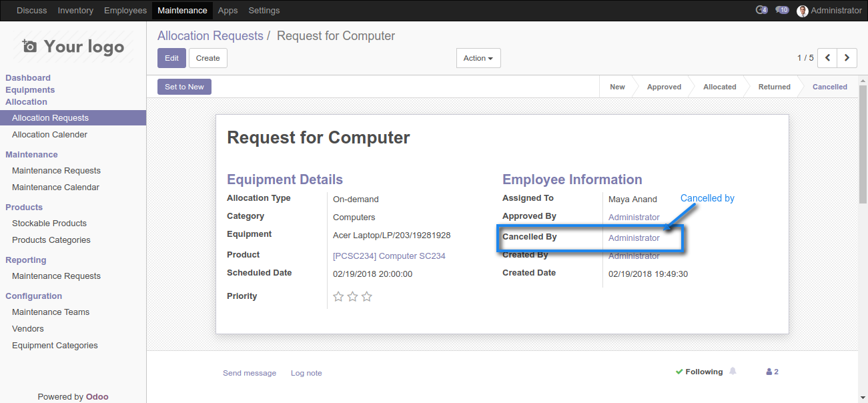This screenshot has height=403, width=868.
Task: Open Dashboard in the sidebar
Action: tap(28, 78)
